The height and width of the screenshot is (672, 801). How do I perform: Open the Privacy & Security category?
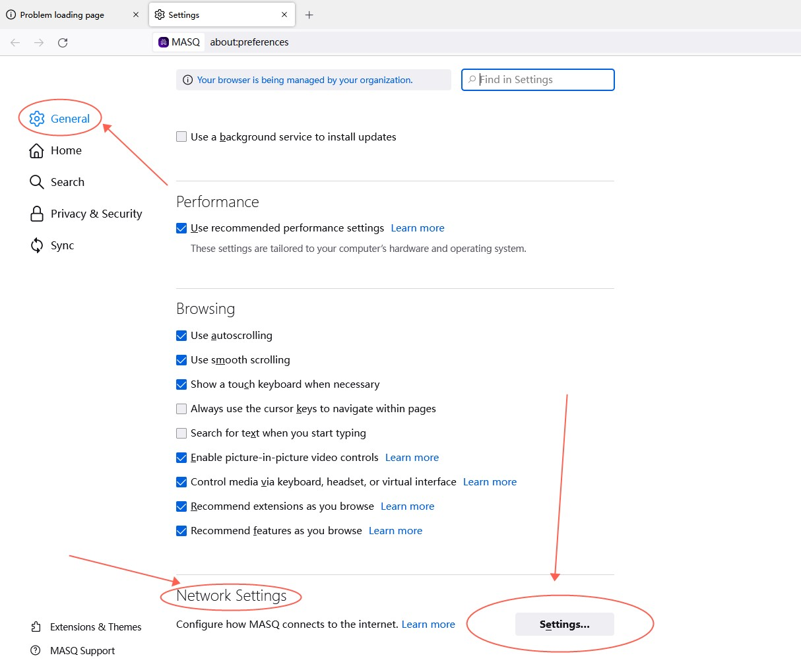pyautogui.click(x=86, y=214)
